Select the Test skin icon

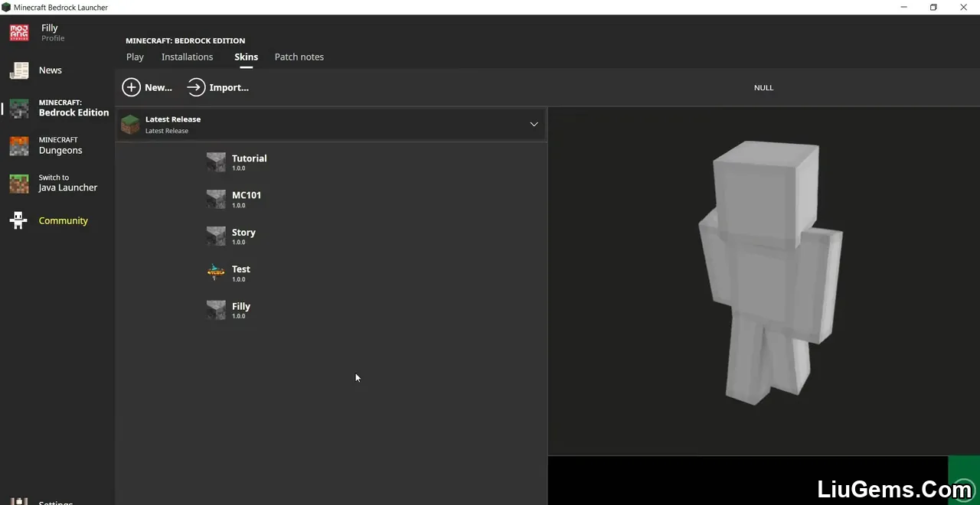click(x=216, y=272)
